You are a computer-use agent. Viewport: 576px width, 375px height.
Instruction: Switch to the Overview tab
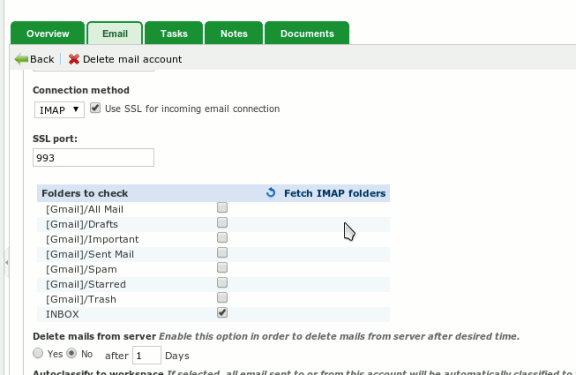pyautogui.click(x=48, y=33)
